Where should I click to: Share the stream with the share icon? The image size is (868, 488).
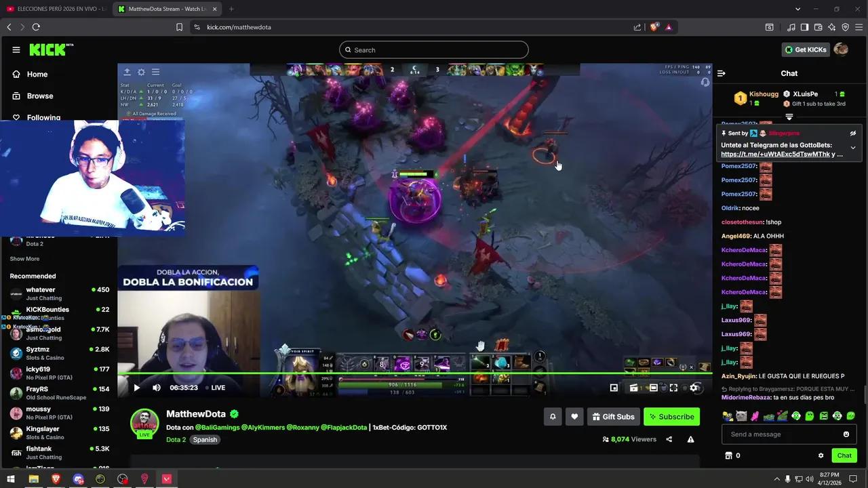[x=669, y=439]
